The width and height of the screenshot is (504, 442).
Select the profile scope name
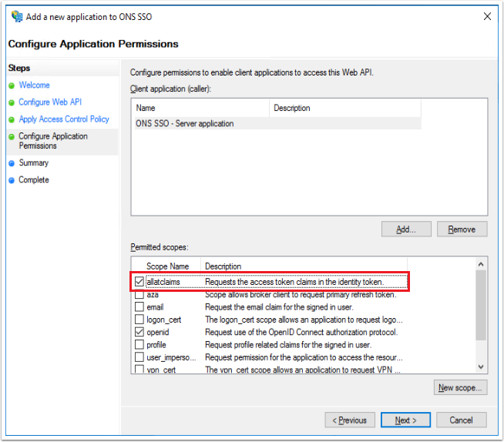point(156,345)
